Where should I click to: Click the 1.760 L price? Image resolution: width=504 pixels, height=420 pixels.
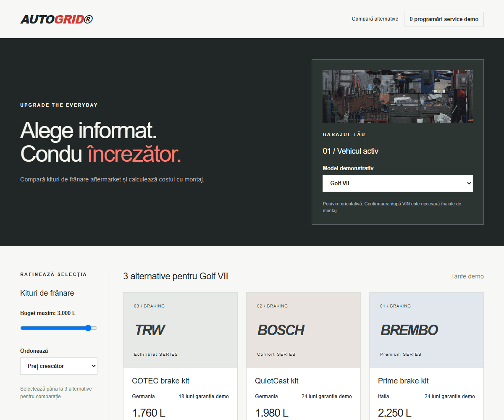click(x=149, y=413)
